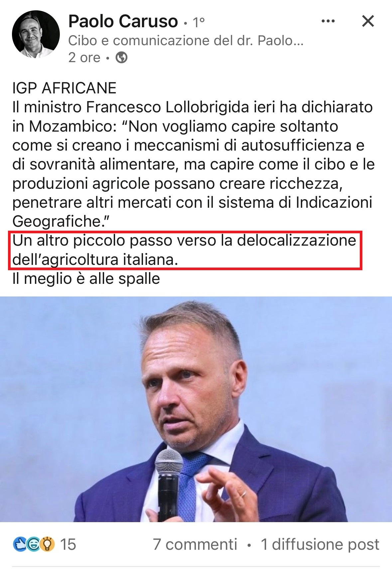Click the yellow lightbulb reaction icon
Screen dimensions: 392x570
(x=47, y=544)
